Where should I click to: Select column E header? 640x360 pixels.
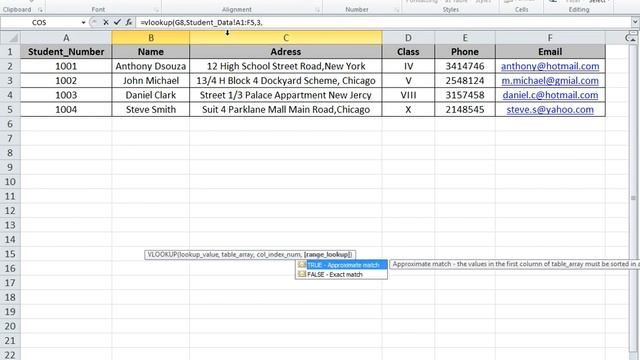point(465,38)
